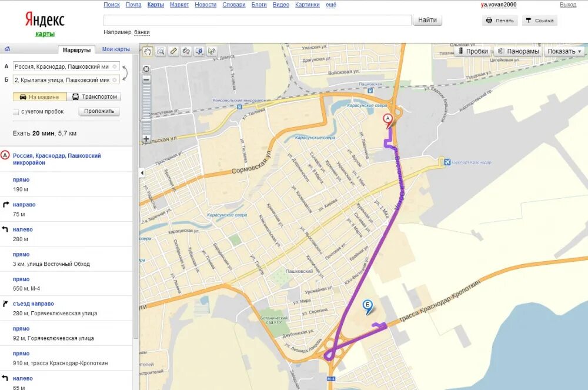Open Маркет in top navigation
The image size is (588, 390).
point(179,5)
